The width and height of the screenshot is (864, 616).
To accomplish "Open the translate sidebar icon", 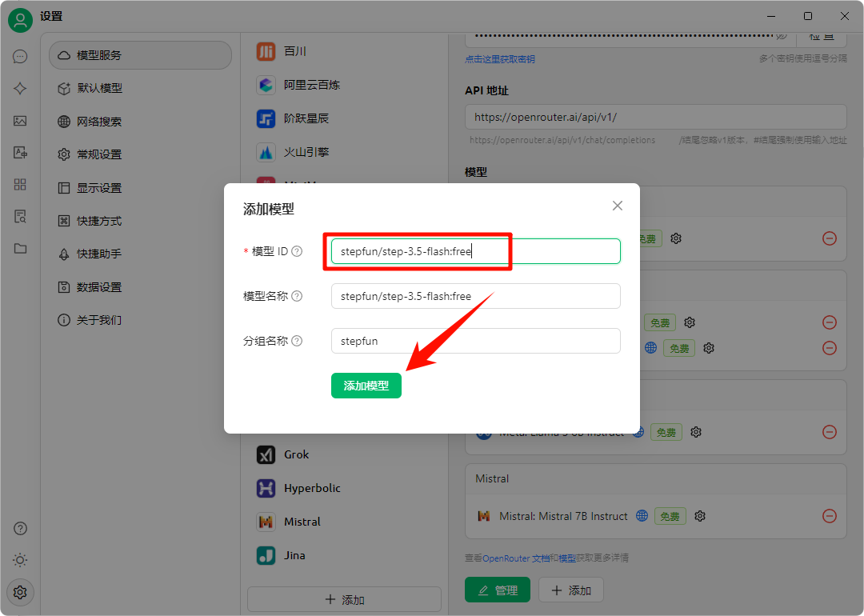I will click(20, 153).
